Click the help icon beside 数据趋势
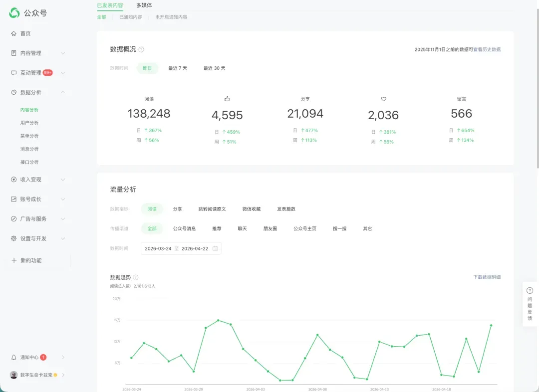Image resolution: width=539 pixels, height=392 pixels. 136,277
